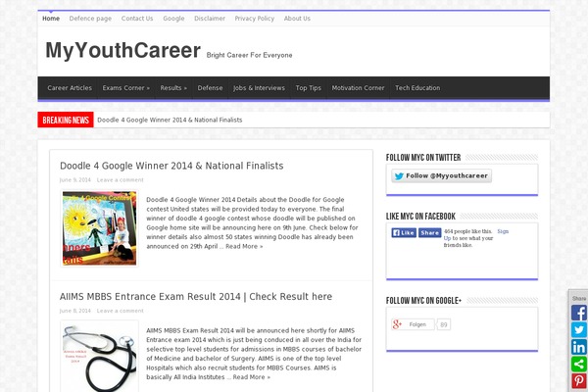588x392 pixels.
Task: Click the MyYouthCareer site logo title
Action: click(123, 50)
